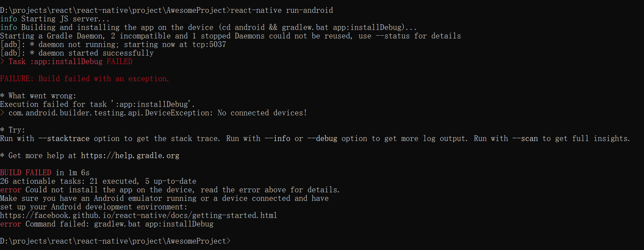Click the facebook.github.io getting-started.html URL
Viewport: 644px width, 250px height.
click(x=138, y=215)
